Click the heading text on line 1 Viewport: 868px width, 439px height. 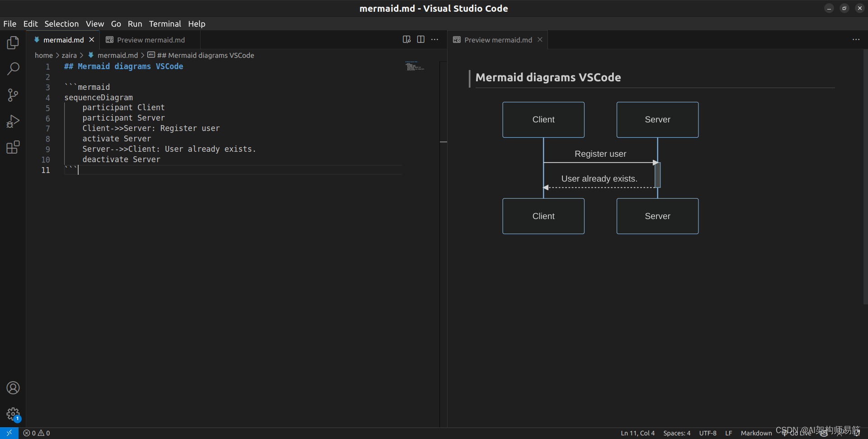pos(123,66)
